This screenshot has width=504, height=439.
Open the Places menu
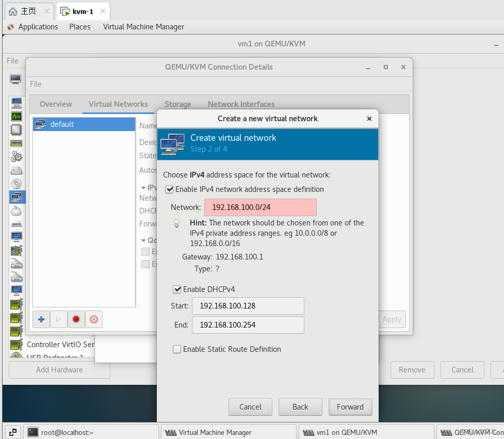coord(80,27)
